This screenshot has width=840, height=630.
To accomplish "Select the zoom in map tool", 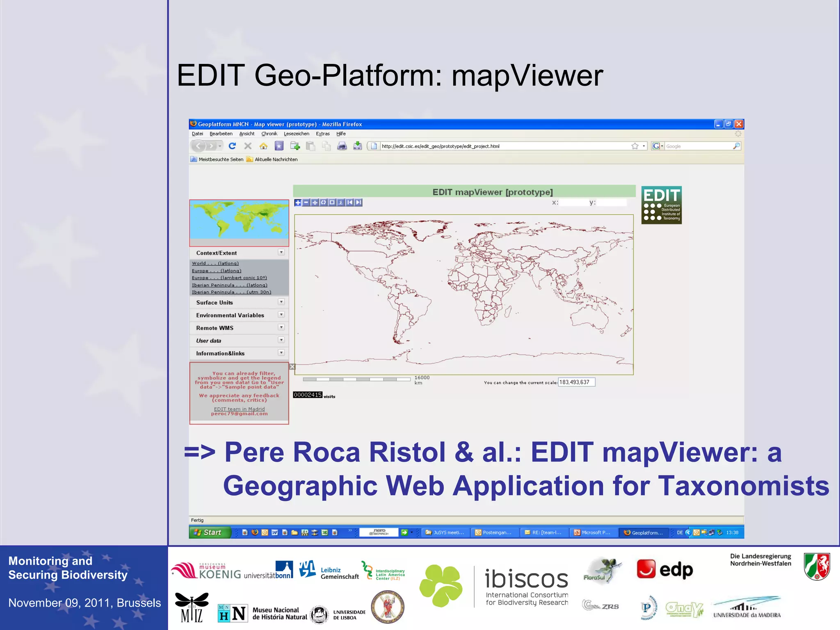I will click(x=298, y=203).
